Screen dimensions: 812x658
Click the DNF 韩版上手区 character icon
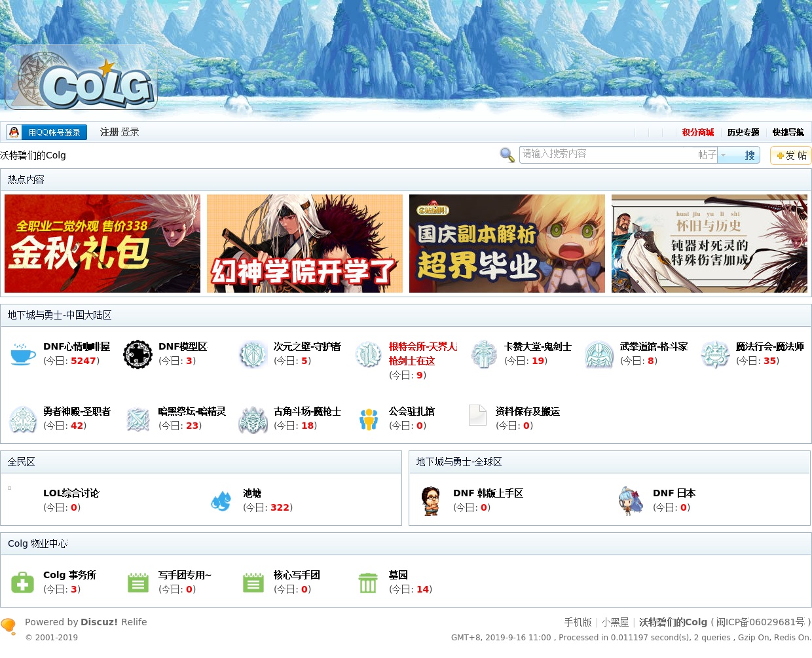tap(430, 501)
